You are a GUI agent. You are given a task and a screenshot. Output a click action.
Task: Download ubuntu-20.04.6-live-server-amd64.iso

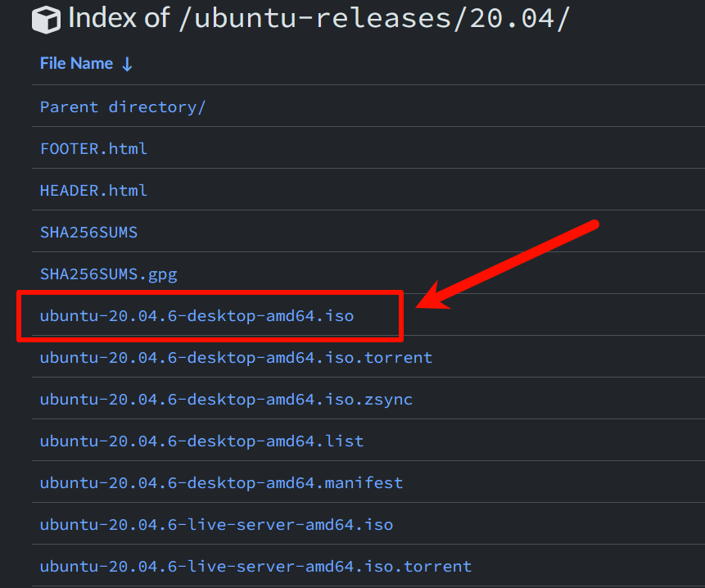coord(216,525)
